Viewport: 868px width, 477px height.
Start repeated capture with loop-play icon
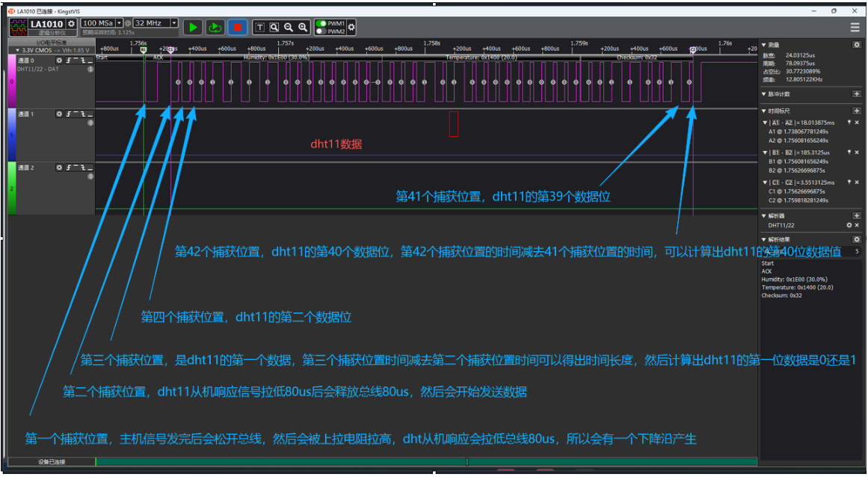[215, 27]
